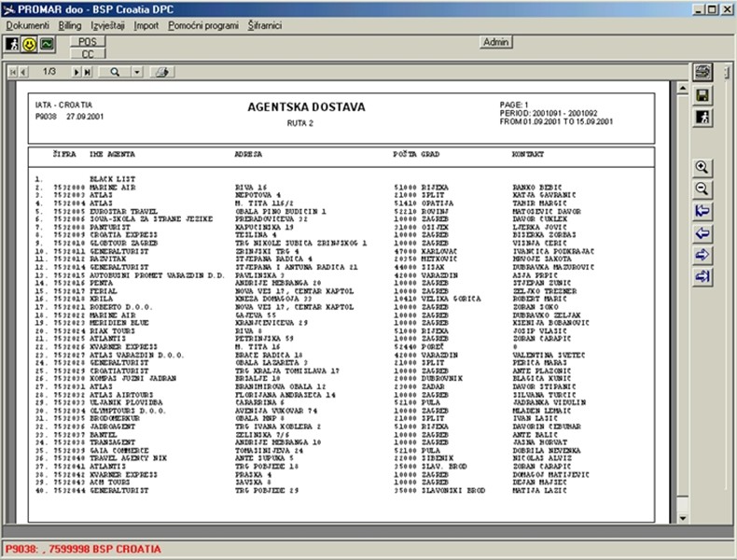
Task: Click the vertical scrollbar down arrow
Action: pos(683,518)
